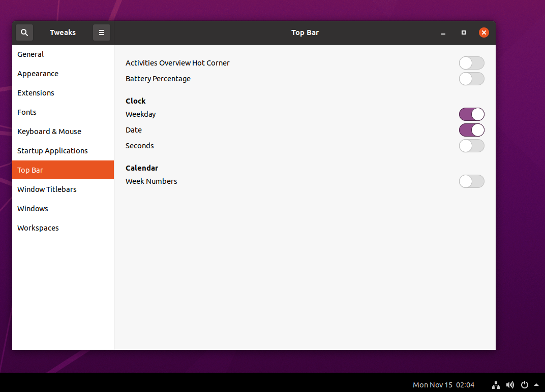The image size is (545, 392).
Task: Open the hamburger menu in Tweaks
Action: coord(101,32)
